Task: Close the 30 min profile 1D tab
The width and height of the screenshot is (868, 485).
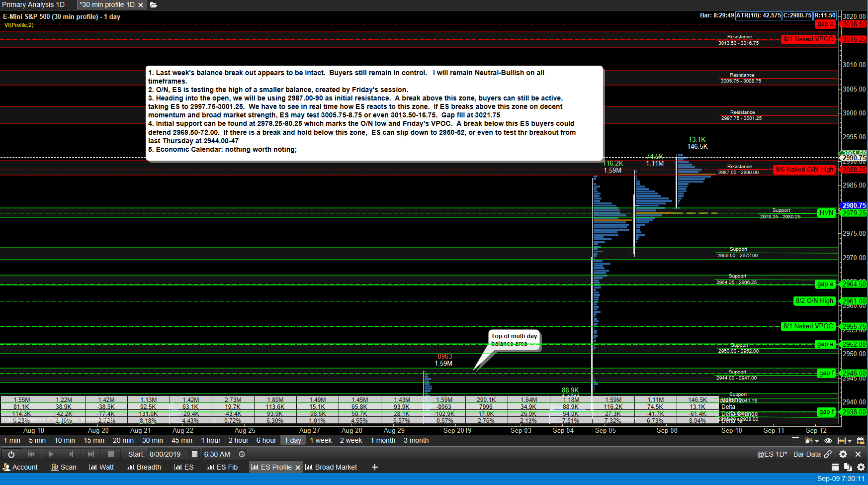Action: 141,5
